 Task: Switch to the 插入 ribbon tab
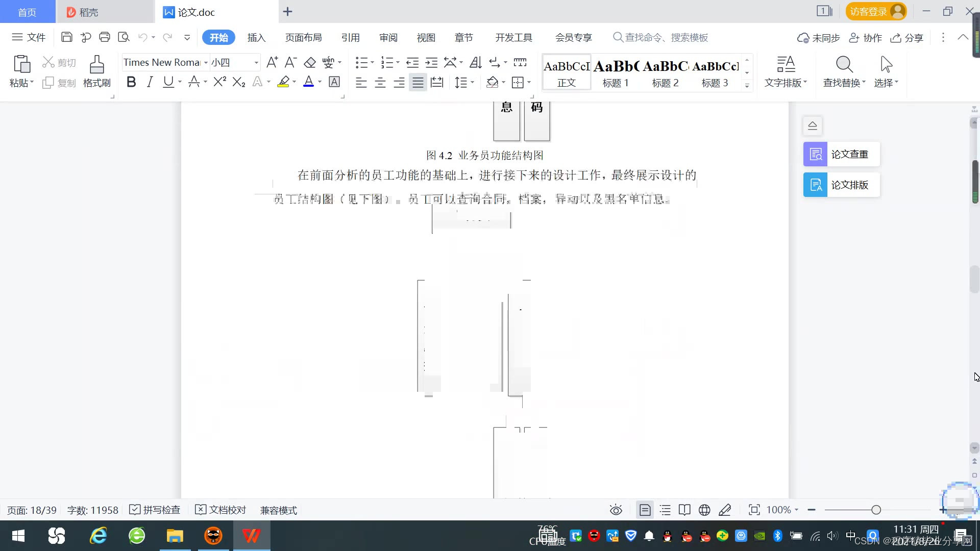pyautogui.click(x=256, y=38)
